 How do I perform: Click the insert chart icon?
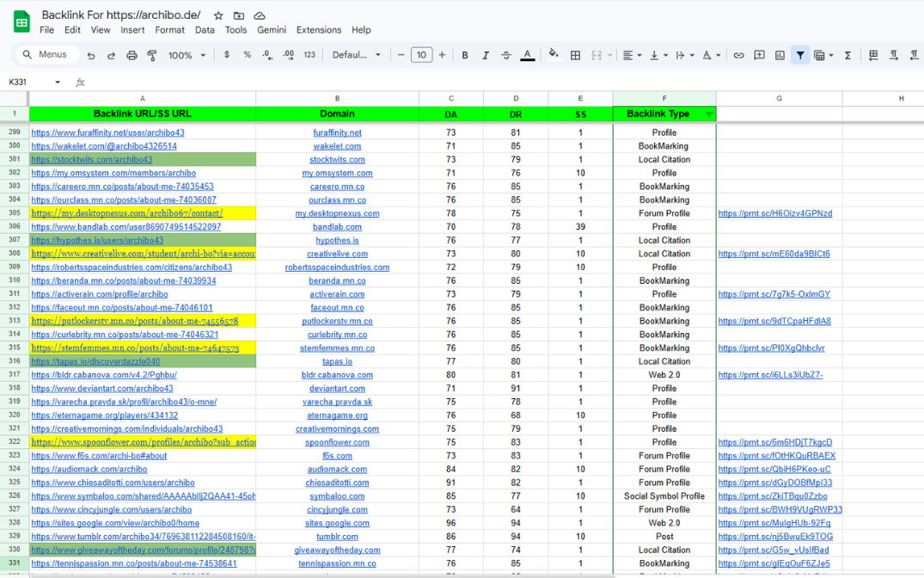click(x=780, y=55)
